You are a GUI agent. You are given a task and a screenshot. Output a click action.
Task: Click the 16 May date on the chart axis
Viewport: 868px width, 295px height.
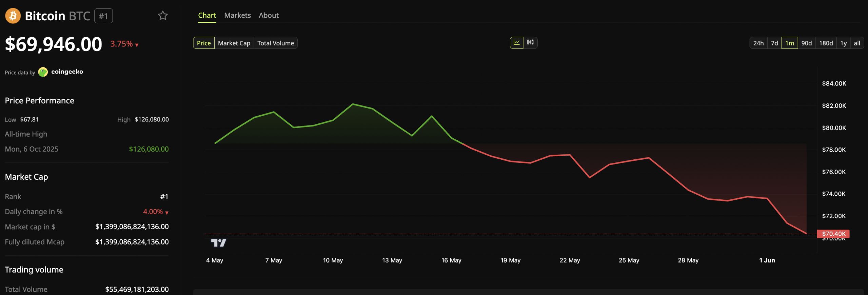coord(451,260)
